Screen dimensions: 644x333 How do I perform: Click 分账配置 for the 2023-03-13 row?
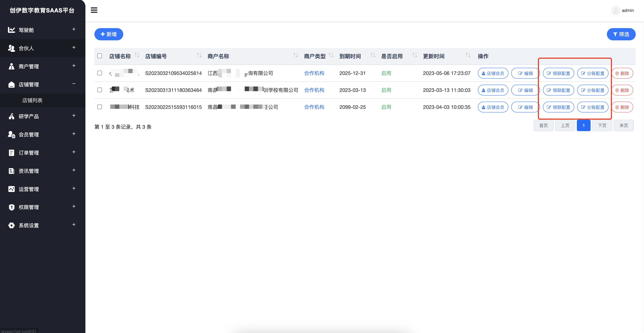pos(592,90)
